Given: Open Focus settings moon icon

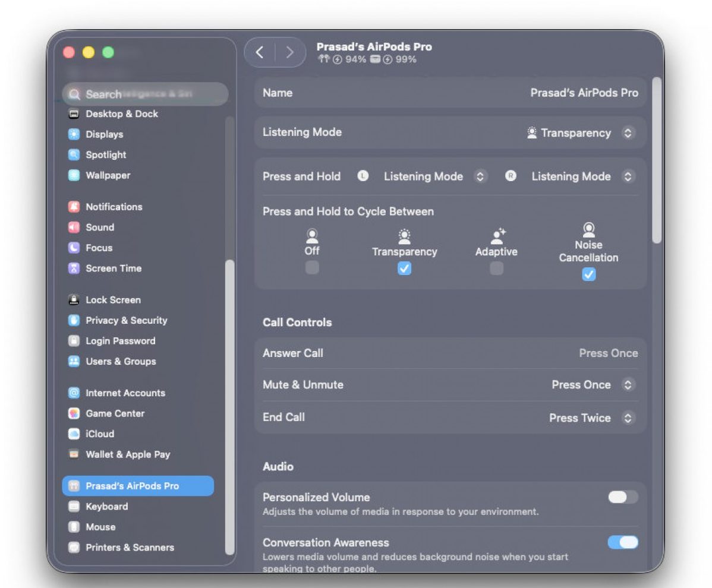Looking at the screenshot, I should point(74,248).
